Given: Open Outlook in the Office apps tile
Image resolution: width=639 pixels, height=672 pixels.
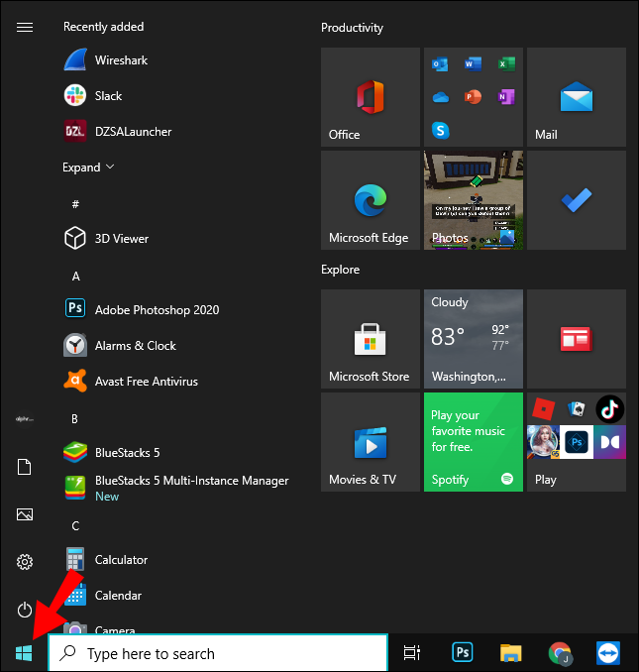Looking at the screenshot, I should [440, 64].
